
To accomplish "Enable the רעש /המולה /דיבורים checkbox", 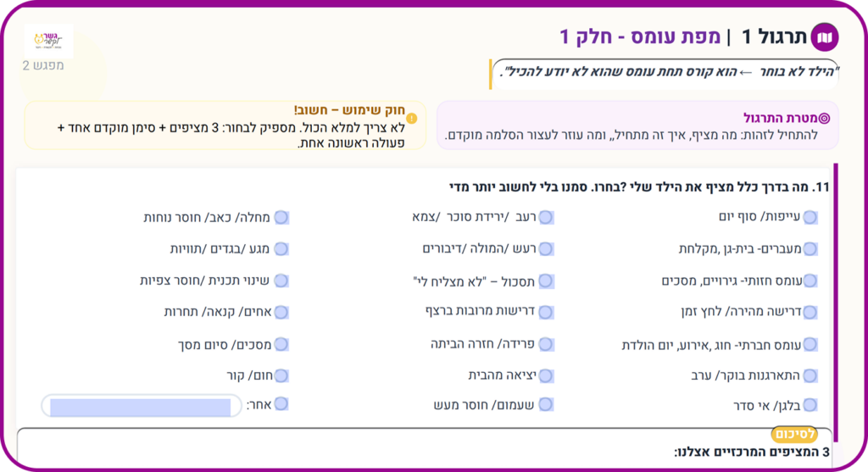I will pos(546,249).
